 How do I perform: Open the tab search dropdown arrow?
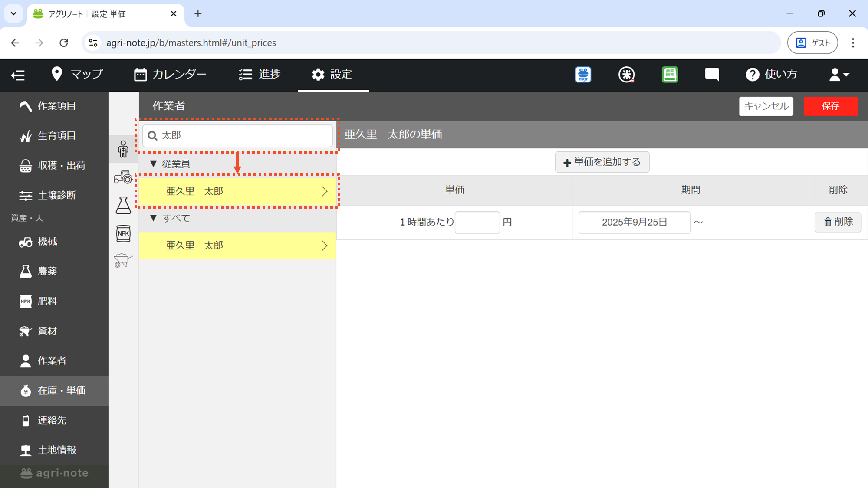(13, 14)
